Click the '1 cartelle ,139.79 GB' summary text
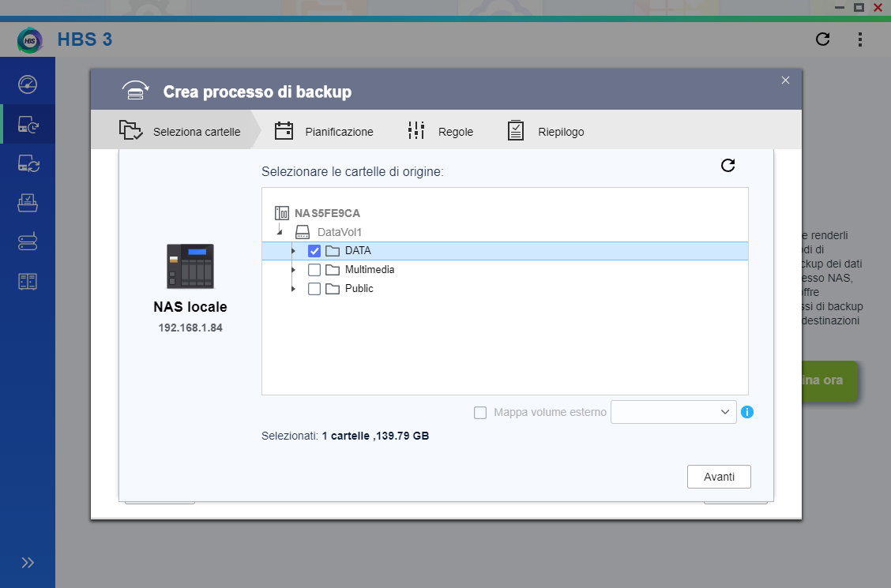Viewport: 891px width, 588px height. click(x=376, y=436)
